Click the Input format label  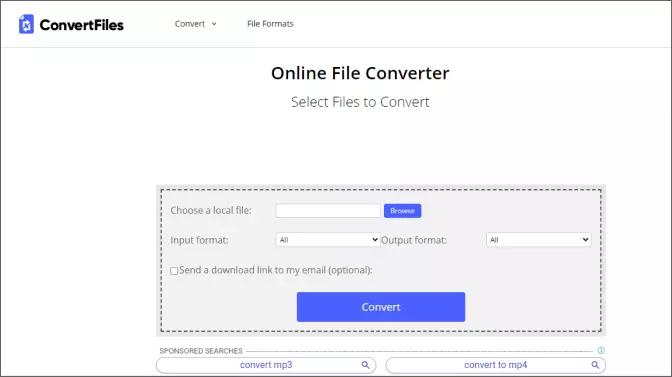tap(199, 240)
